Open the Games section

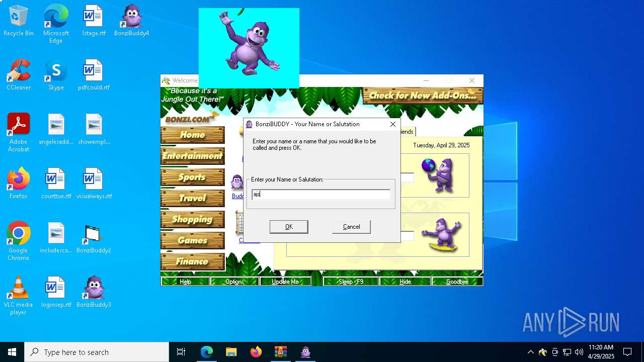193,240
